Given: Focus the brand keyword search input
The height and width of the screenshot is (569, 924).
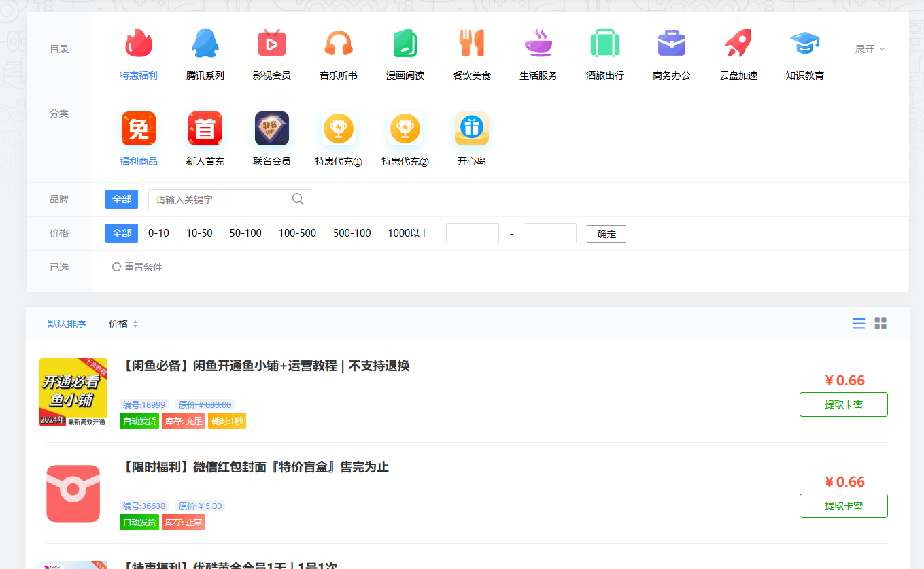Looking at the screenshot, I should click(x=230, y=199).
